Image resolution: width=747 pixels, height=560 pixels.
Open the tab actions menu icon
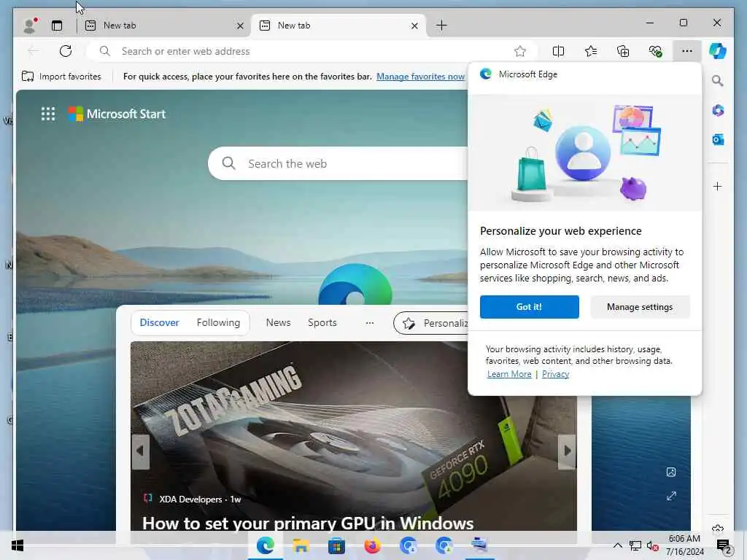[x=57, y=26]
